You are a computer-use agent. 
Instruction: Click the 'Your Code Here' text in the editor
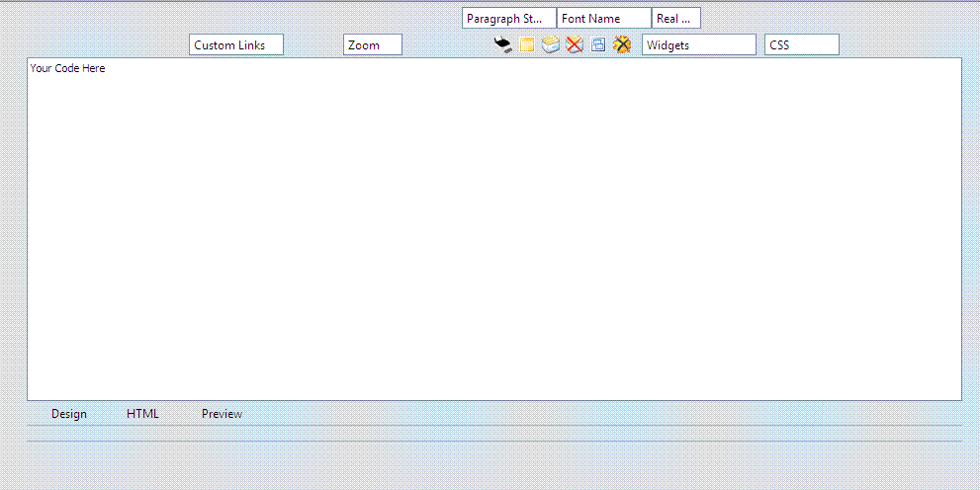pos(67,69)
